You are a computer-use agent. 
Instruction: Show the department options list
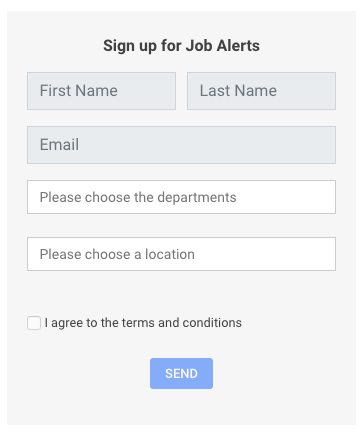pos(181,197)
